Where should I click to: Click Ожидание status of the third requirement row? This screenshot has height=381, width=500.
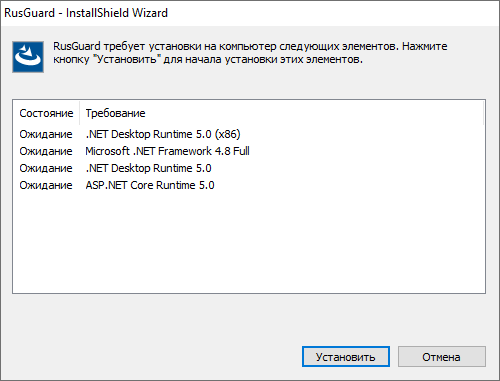click(x=46, y=168)
